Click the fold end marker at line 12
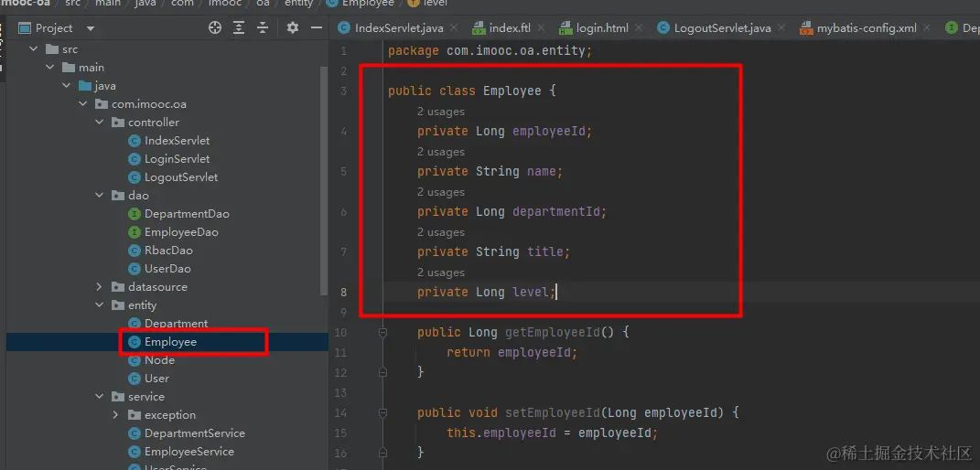Image resolution: width=980 pixels, height=470 pixels. 383,372
